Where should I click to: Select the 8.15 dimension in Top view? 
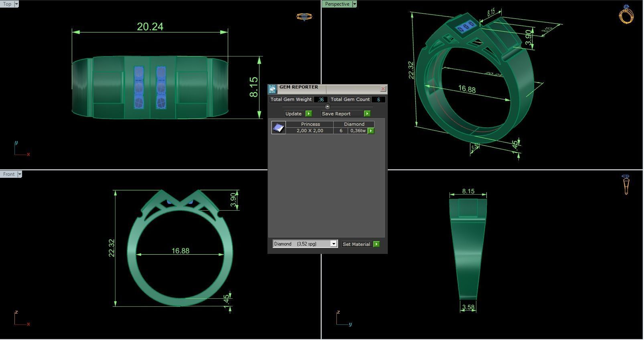pyautogui.click(x=253, y=87)
